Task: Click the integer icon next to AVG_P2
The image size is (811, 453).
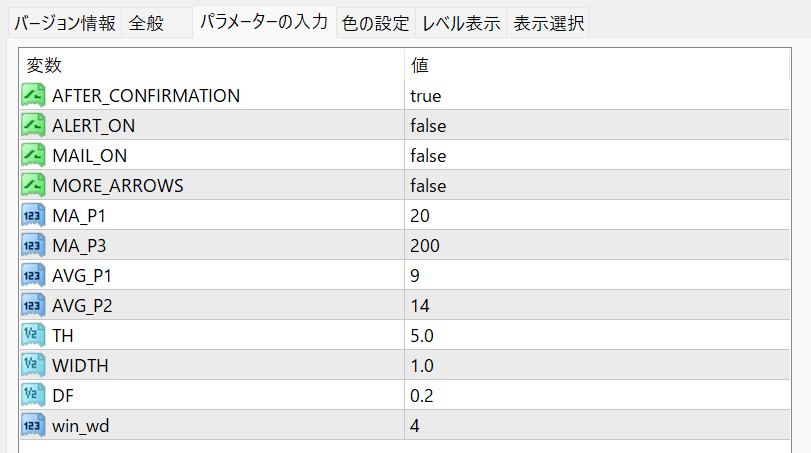Action: [34, 306]
